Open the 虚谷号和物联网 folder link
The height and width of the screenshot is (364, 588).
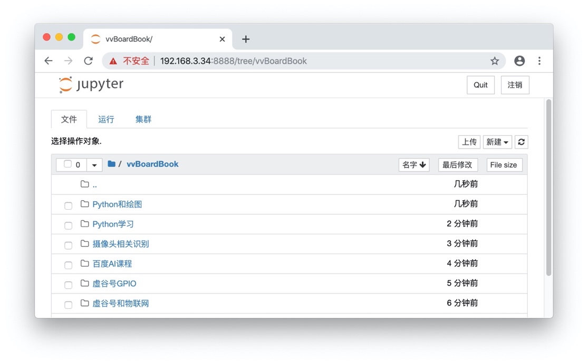pos(120,303)
